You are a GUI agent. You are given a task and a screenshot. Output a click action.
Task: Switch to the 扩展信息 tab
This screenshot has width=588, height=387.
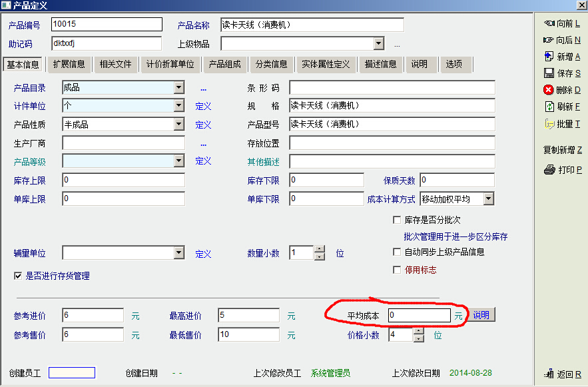[68, 65]
